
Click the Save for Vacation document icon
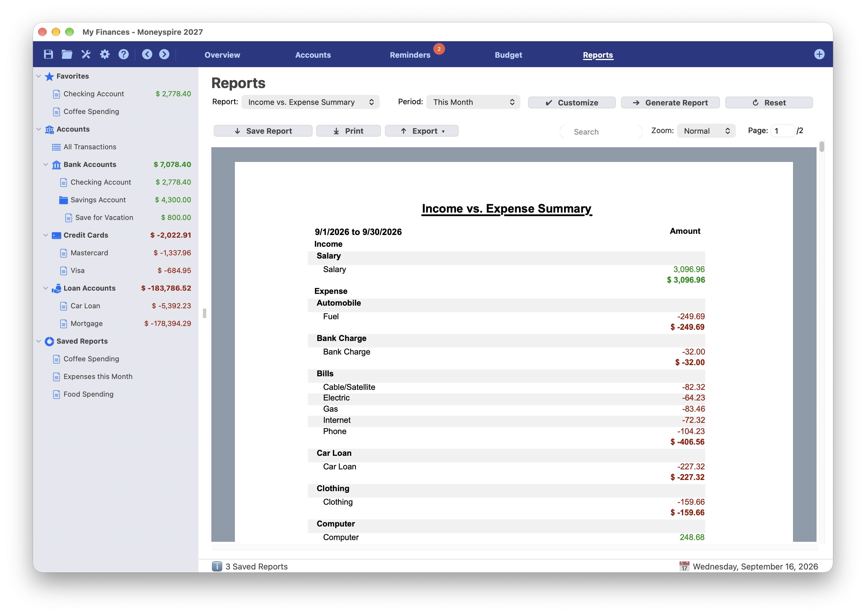69,218
